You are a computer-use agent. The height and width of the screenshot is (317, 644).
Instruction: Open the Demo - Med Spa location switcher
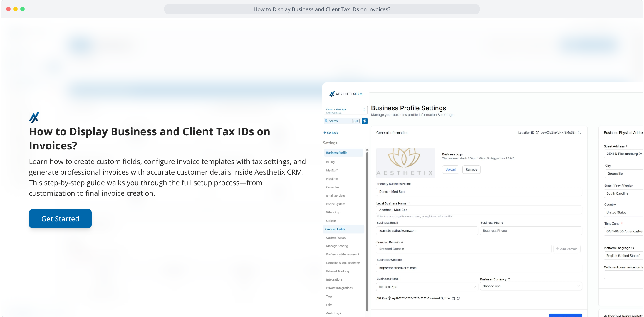coord(346,110)
